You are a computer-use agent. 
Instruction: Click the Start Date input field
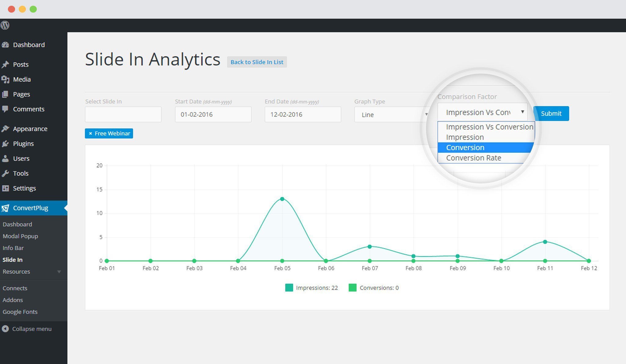[x=213, y=114]
